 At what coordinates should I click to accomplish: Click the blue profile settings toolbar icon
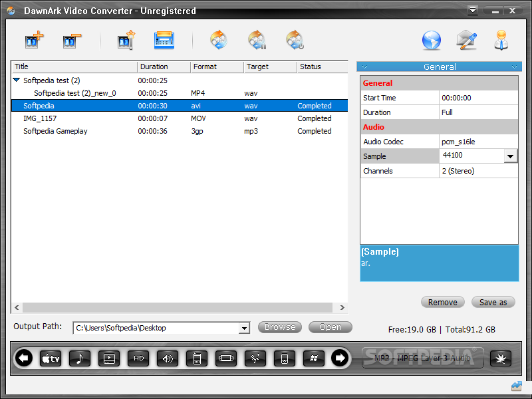(x=164, y=41)
